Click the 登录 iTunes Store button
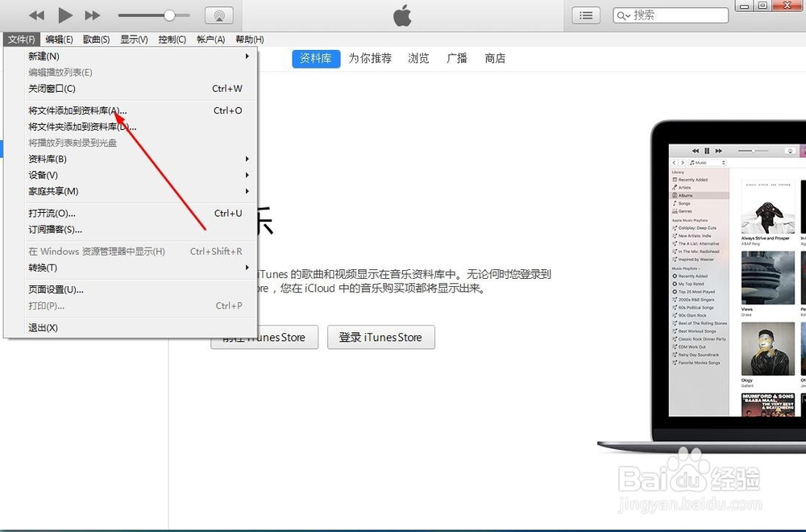This screenshot has height=532, width=806. point(381,337)
